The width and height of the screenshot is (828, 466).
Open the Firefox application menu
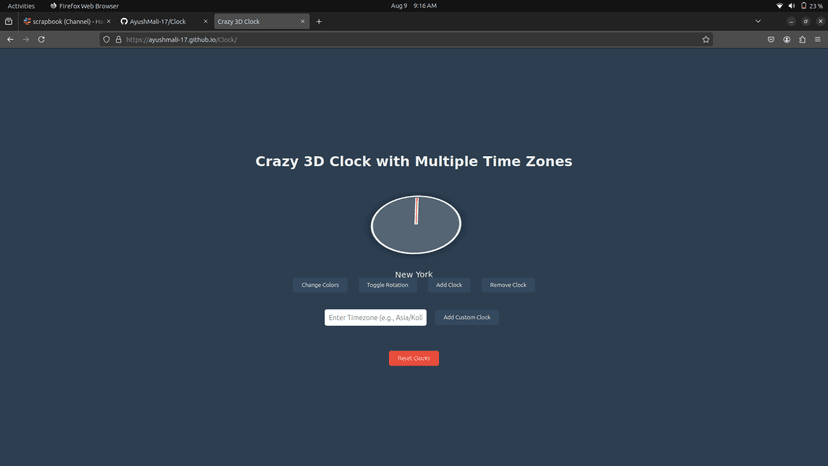(x=817, y=40)
